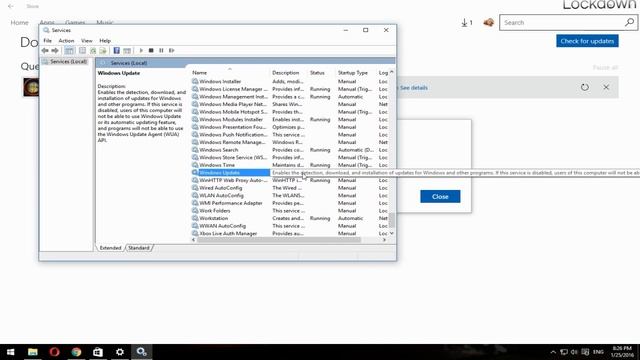The height and width of the screenshot is (360, 640).
Task: Click horizontal scrollbar in services list
Action: tap(279, 240)
